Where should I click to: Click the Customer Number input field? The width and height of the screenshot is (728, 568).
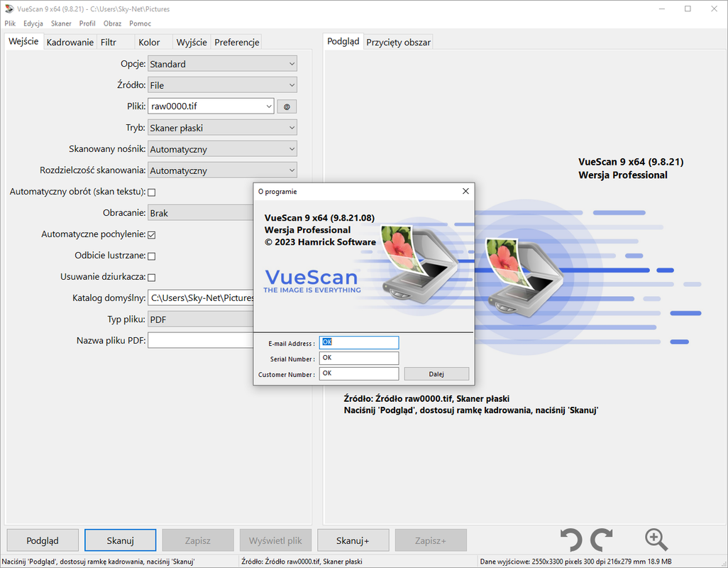click(x=359, y=373)
